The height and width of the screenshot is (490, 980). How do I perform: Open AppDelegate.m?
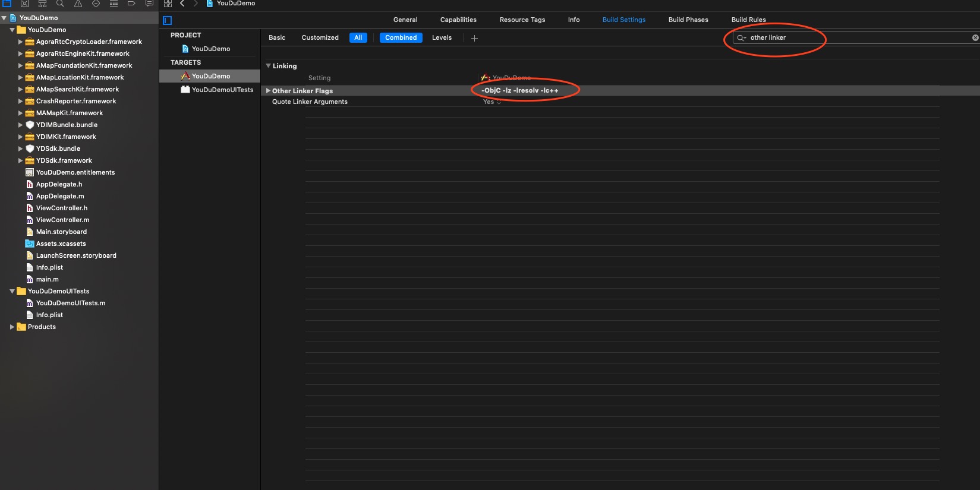point(60,196)
